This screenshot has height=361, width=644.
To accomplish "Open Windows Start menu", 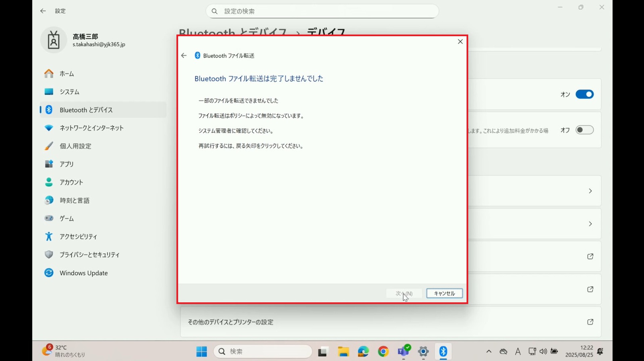I will (x=202, y=351).
